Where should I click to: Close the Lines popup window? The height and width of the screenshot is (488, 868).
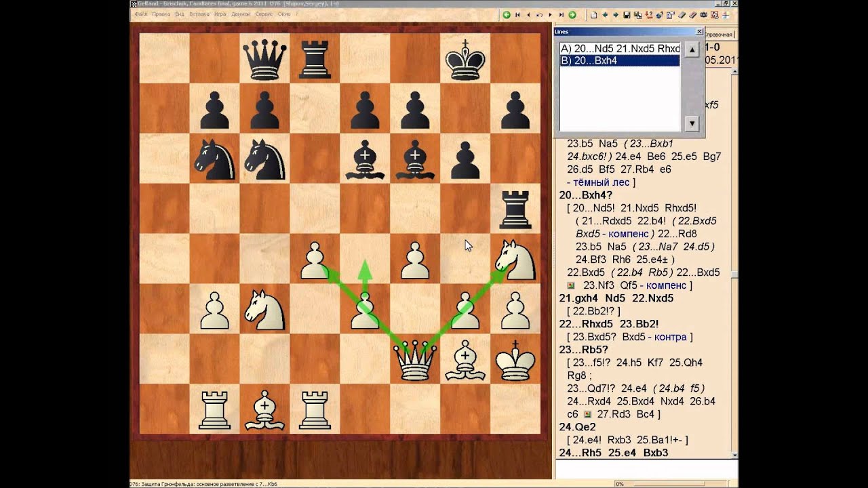pos(699,32)
